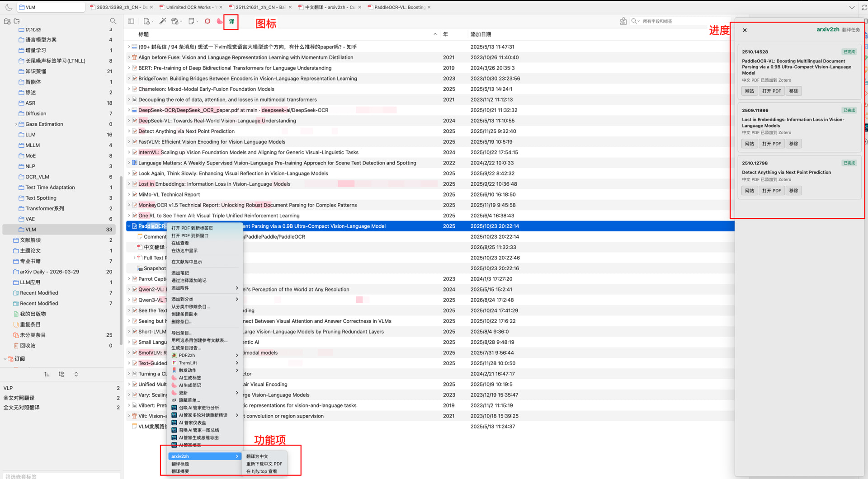Open the 添加到分类 submenu
Image resolution: width=868 pixels, height=479 pixels.
click(x=205, y=299)
